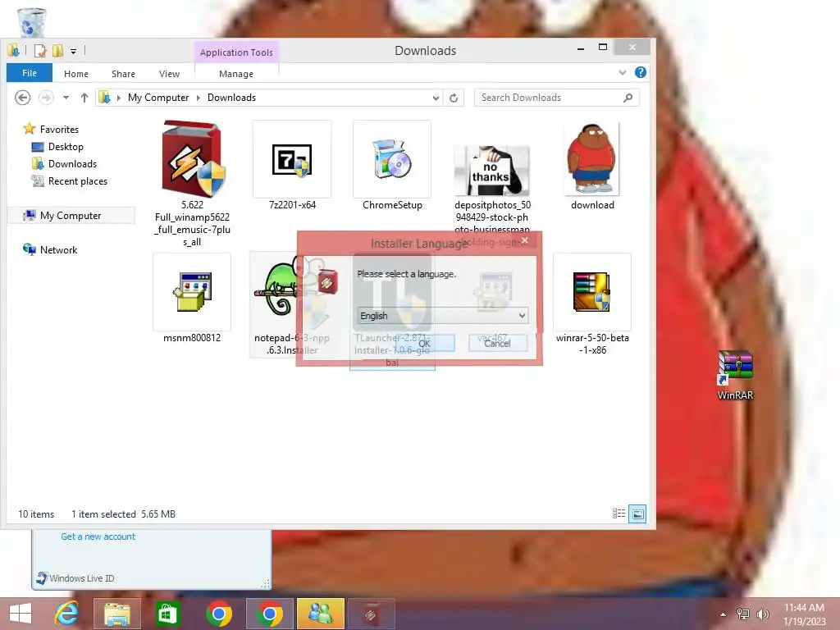Open the View ribbon tab
This screenshot has height=630, width=840.
169,74
